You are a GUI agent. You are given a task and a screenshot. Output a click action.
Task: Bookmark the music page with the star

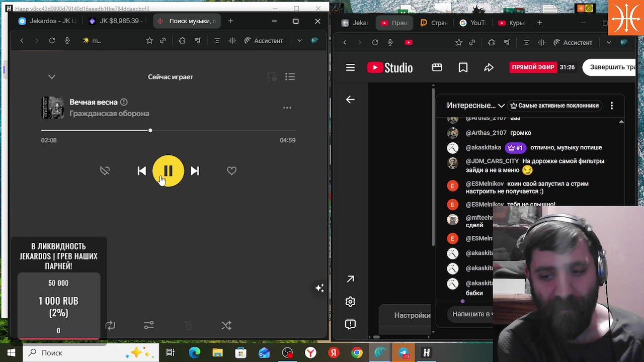point(149,41)
